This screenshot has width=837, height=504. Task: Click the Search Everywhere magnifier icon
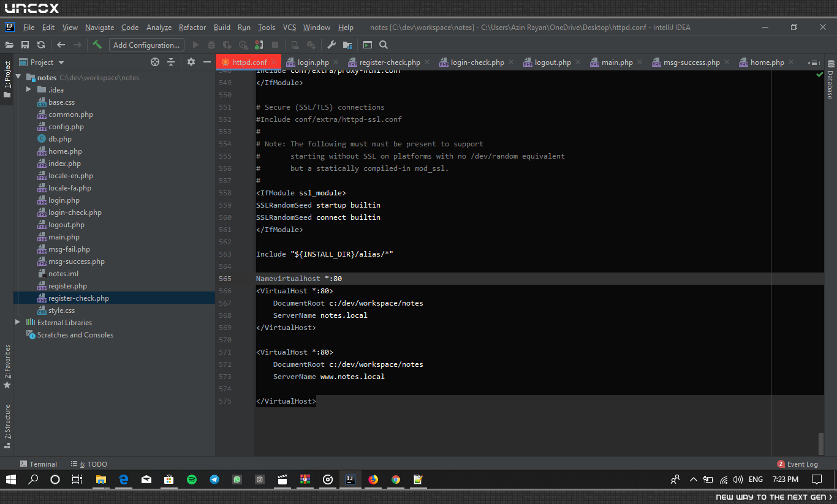click(384, 45)
